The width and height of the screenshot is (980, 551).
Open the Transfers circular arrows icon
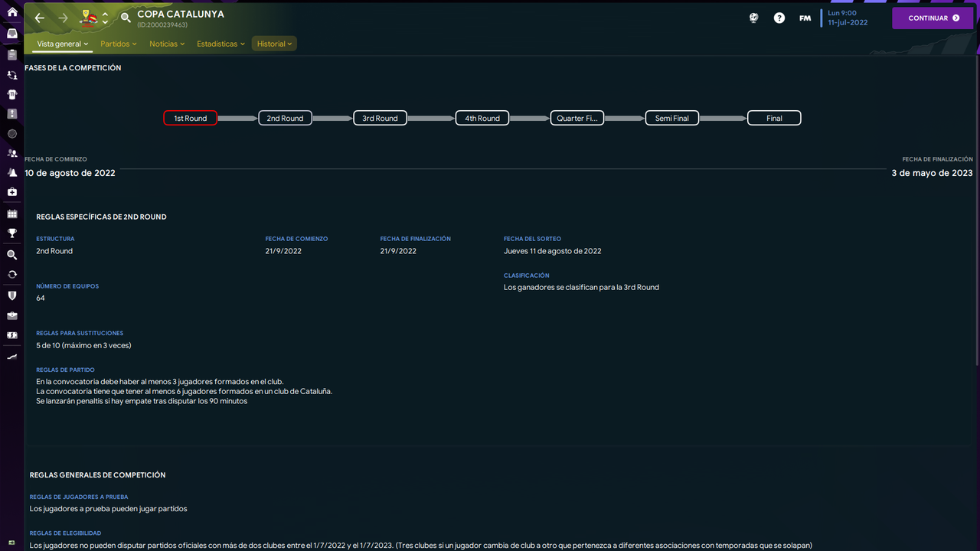click(x=11, y=274)
